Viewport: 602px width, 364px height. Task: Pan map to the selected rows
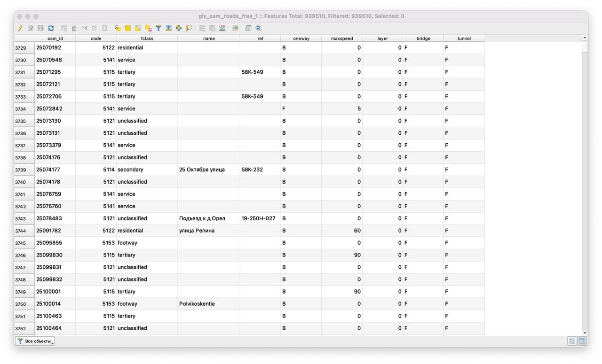pyautogui.click(x=179, y=28)
